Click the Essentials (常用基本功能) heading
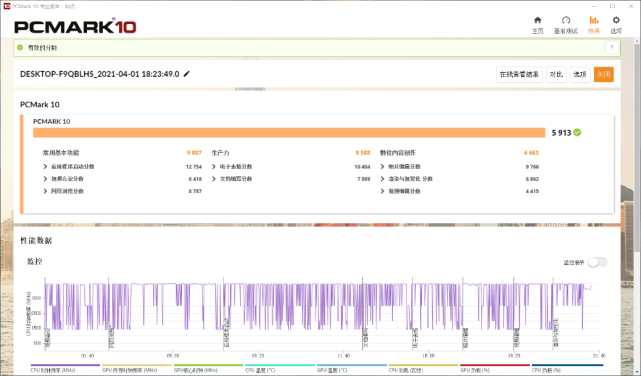Image resolution: width=641 pixels, height=376 pixels. tap(61, 153)
